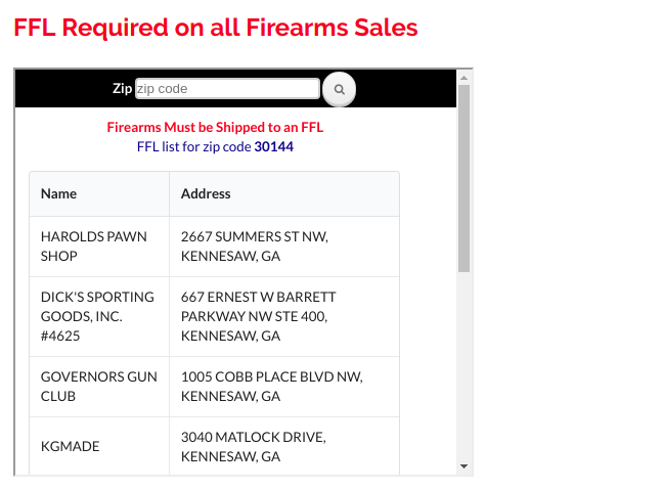Viewport: 655px width, 490px height.
Task: Click the zip code input field
Action: tap(227, 89)
